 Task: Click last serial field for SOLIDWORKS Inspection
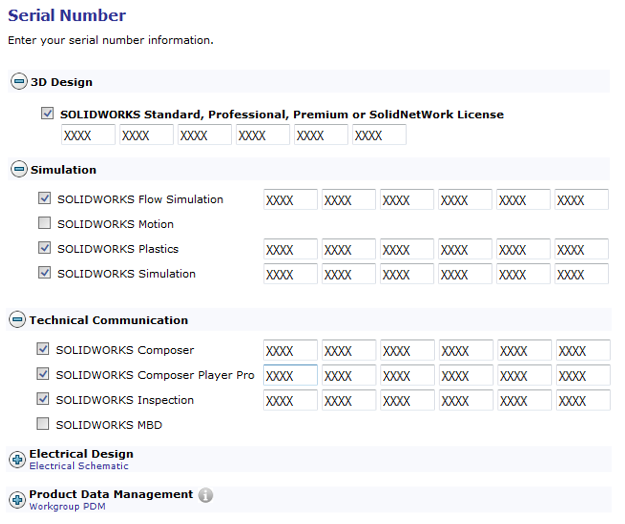pyautogui.click(x=583, y=400)
